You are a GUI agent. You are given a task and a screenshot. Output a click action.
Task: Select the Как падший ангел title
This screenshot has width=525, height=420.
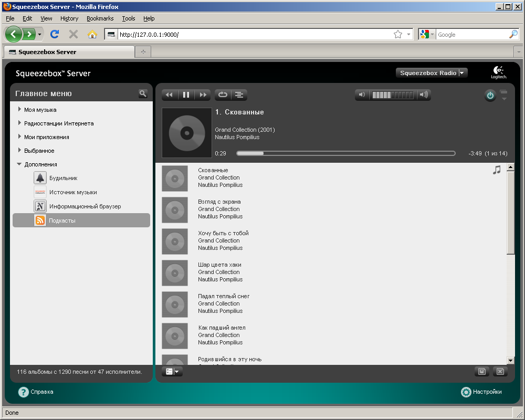coord(222,328)
